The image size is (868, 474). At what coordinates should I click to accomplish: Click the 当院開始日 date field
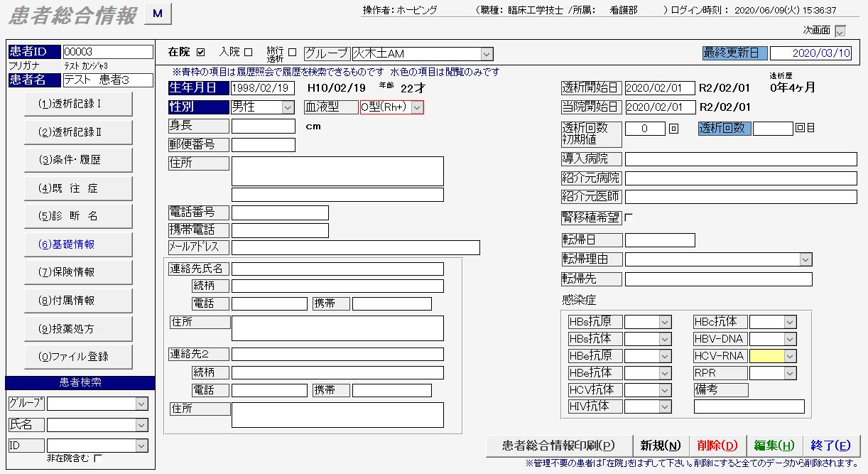(660, 107)
